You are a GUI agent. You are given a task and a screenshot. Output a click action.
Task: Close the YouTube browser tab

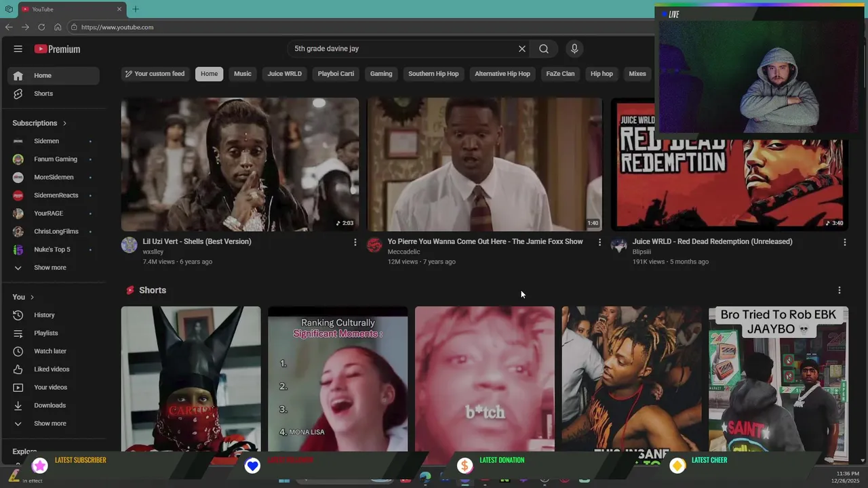pyautogui.click(x=119, y=9)
